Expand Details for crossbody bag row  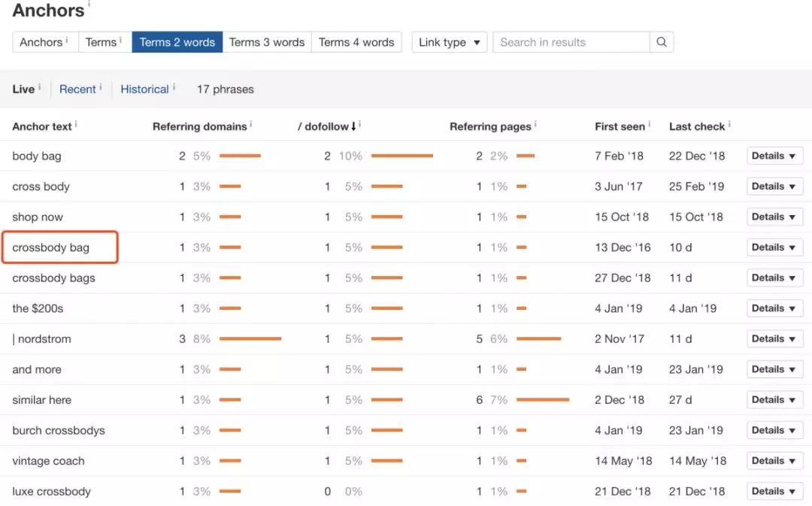(x=774, y=247)
